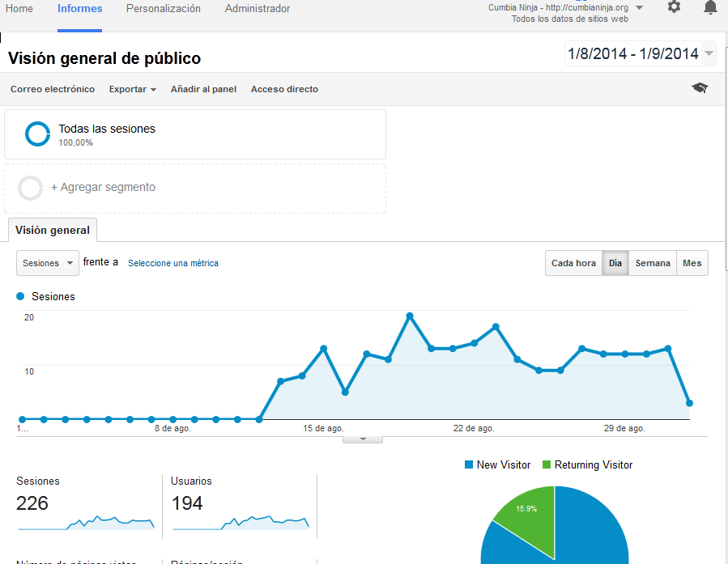Click Visión general de público heading
This screenshot has width=728, height=564.
(x=104, y=58)
